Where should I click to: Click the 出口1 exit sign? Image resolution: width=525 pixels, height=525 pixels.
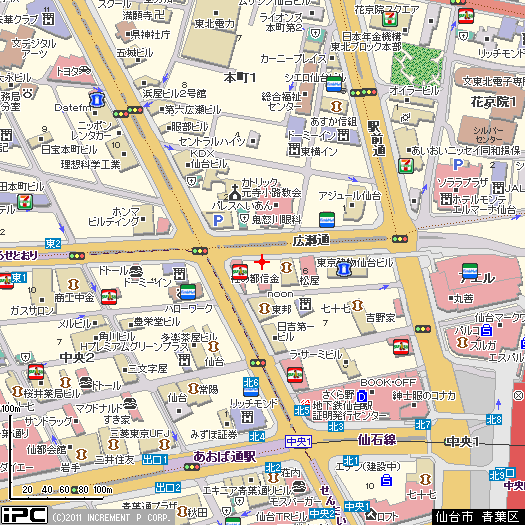(155, 459)
